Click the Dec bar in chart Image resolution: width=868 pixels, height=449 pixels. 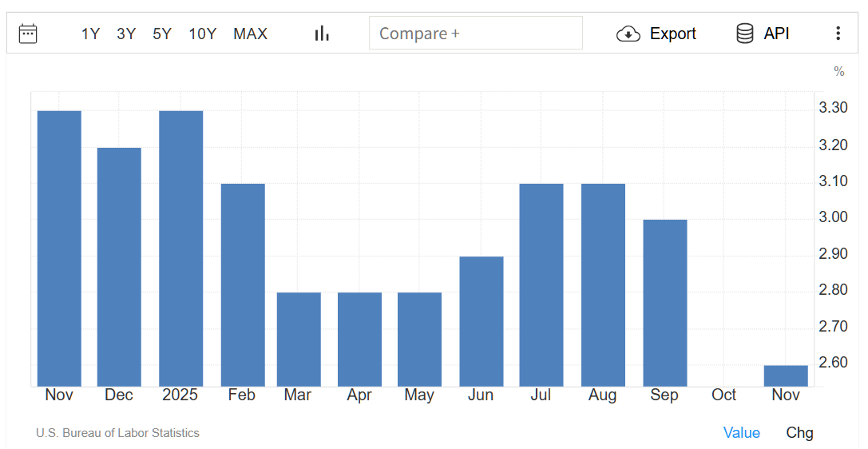coord(119,267)
